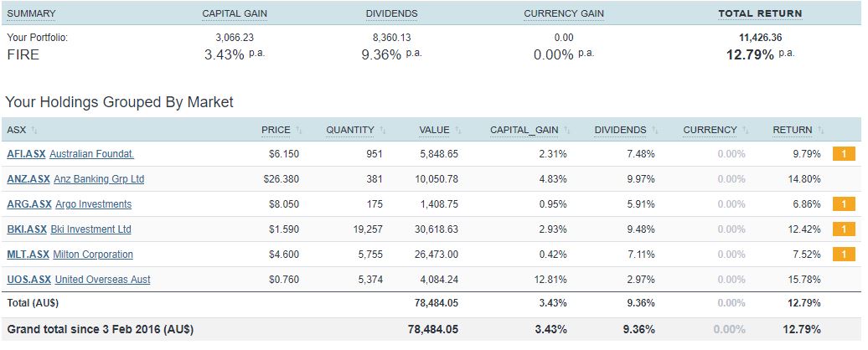Click the MLT.ASX ticker link
868x350 pixels.
27,255
